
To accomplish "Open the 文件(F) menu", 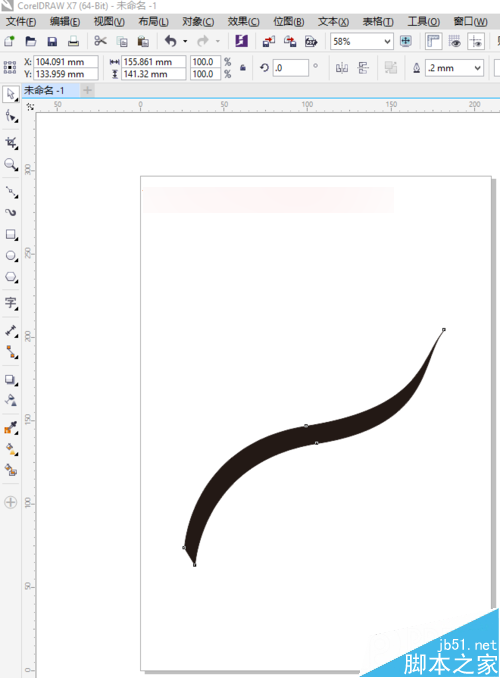I will click(x=21, y=22).
